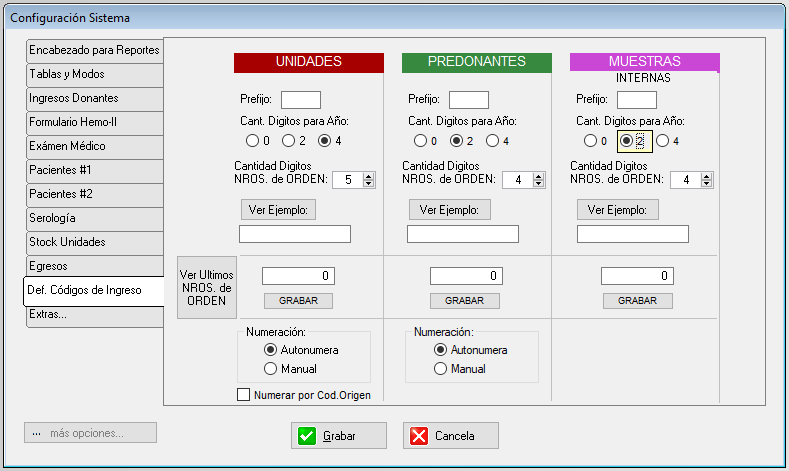Decrease order digits spinner under PREDONANTES
The height and width of the screenshot is (471, 789).
point(538,184)
